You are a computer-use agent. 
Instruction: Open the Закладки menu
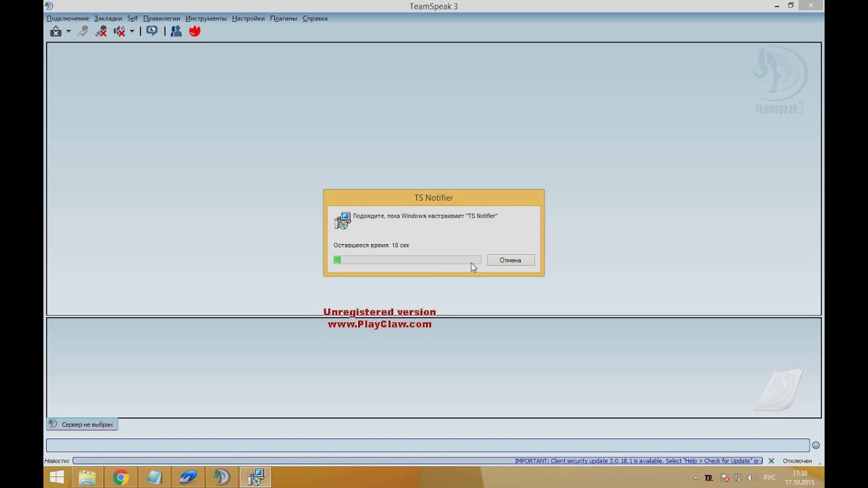point(108,18)
